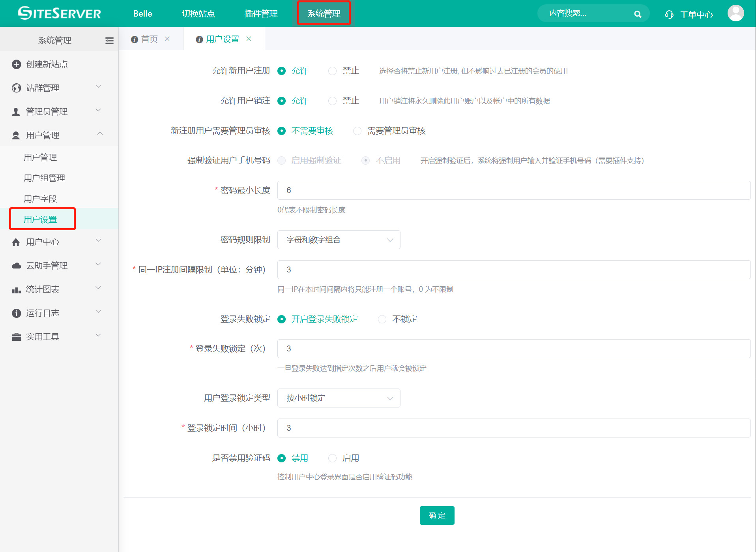Open the 插件管理 menu
The image size is (756, 552).
(260, 13)
